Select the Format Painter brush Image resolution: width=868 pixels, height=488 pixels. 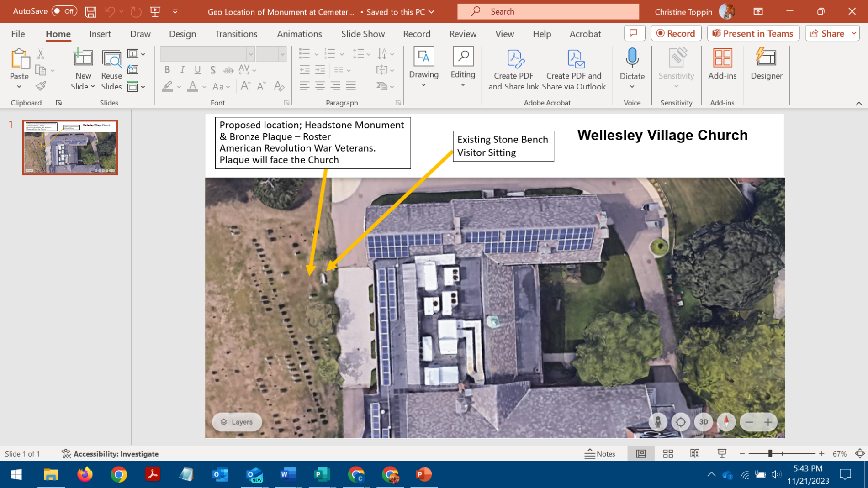click(41, 86)
